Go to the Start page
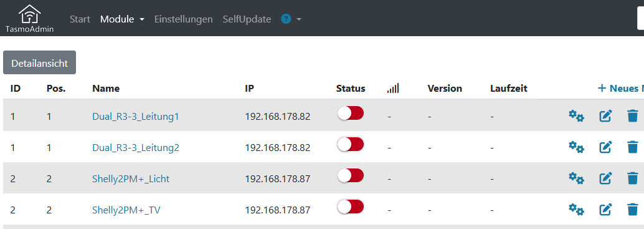 [80, 19]
